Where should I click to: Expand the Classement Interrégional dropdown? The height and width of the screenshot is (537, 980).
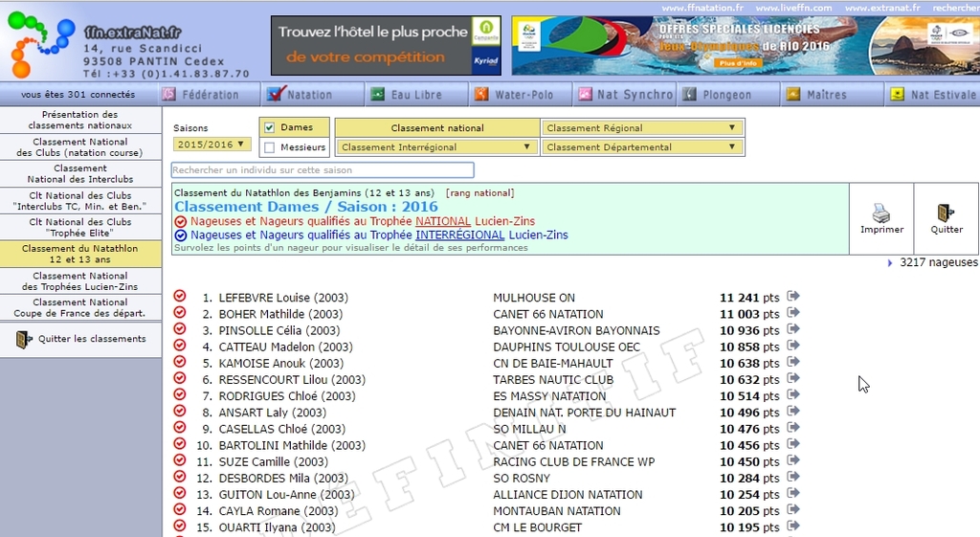[436, 147]
